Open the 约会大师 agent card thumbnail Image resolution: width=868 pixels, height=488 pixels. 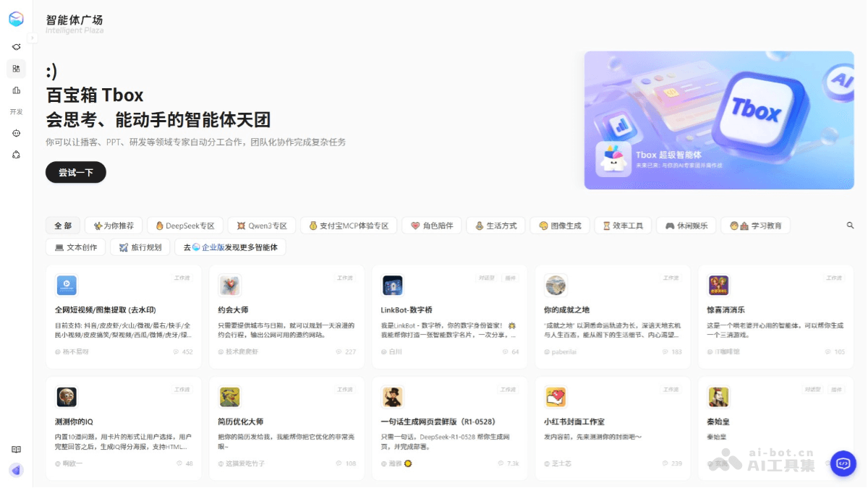click(230, 285)
